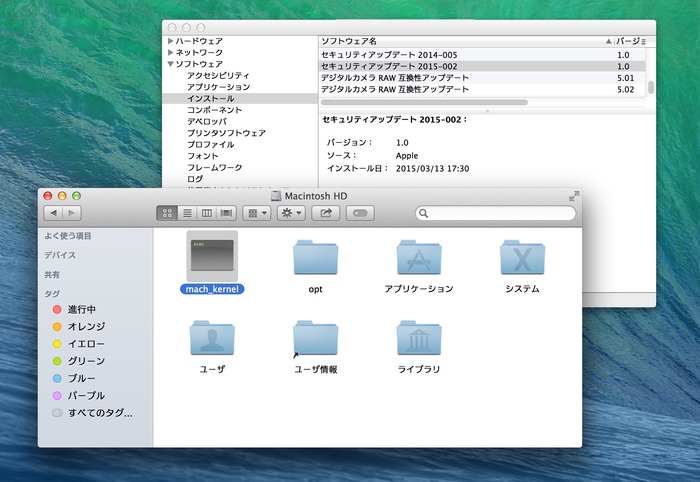Select セキュリティアップデート 2014-005 row
700x482 pixels.
482,55
